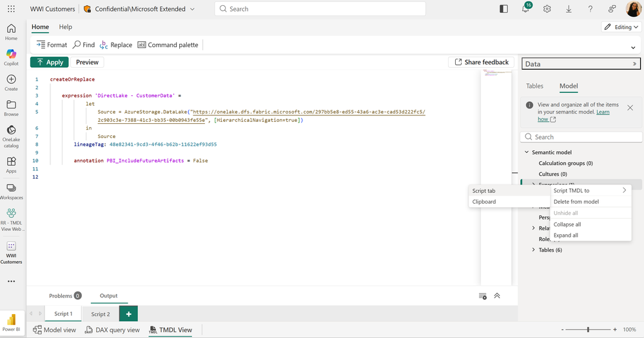Open the Confidential\Microsoft Extended sensitivity dropdown
This screenshot has height=338, width=644.
pos(139,8)
